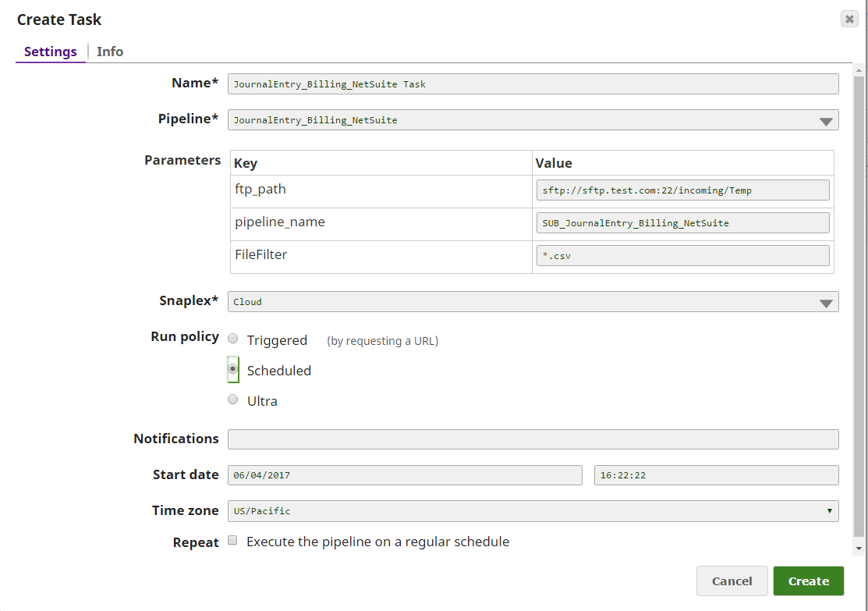868x611 pixels.
Task: Switch to the Settings tab
Action: (51, 52)
